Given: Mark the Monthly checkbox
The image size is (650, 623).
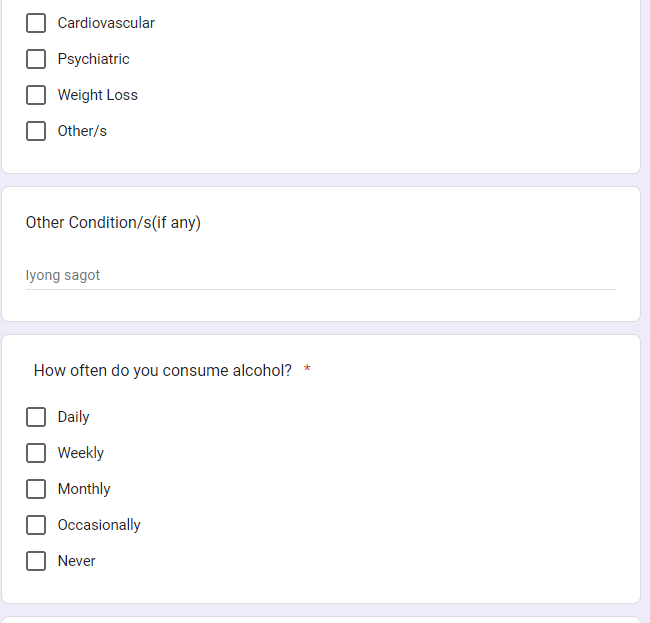Looking at the screenshot, I should tap(36, 489).
